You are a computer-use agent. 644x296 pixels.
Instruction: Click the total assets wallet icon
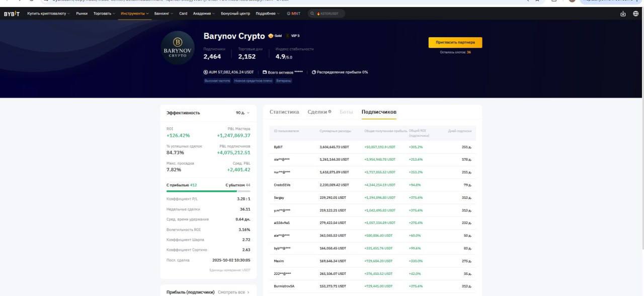pyautogui.click(x=265, y=72)
